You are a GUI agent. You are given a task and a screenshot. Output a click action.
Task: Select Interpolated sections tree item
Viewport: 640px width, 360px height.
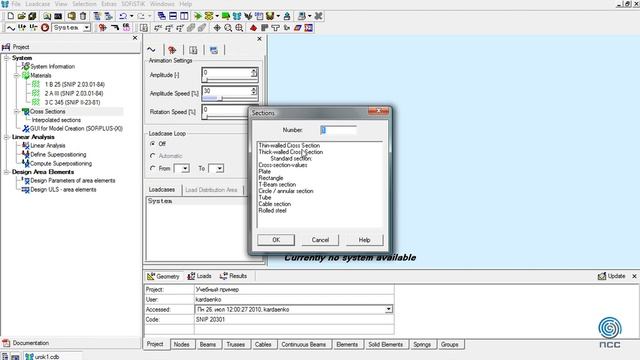[x=56, y=120]
